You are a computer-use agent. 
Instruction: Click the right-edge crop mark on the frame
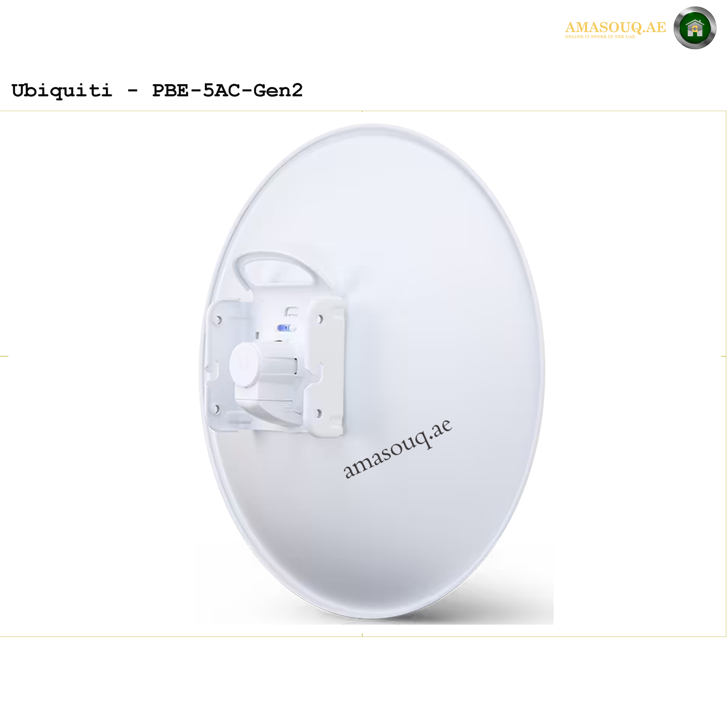724,356
